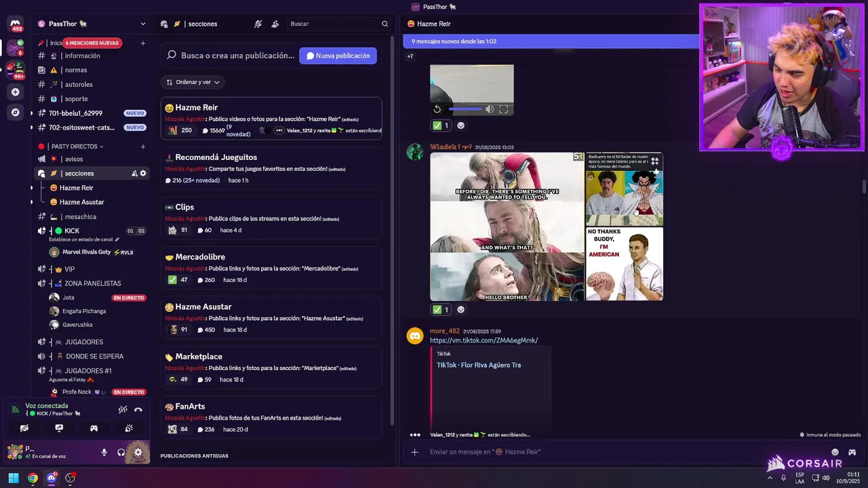Viewport: 868px width, 488px height.
Task: Toggle noise suppression icon in voice panel
Action: [x=123, y=409]
